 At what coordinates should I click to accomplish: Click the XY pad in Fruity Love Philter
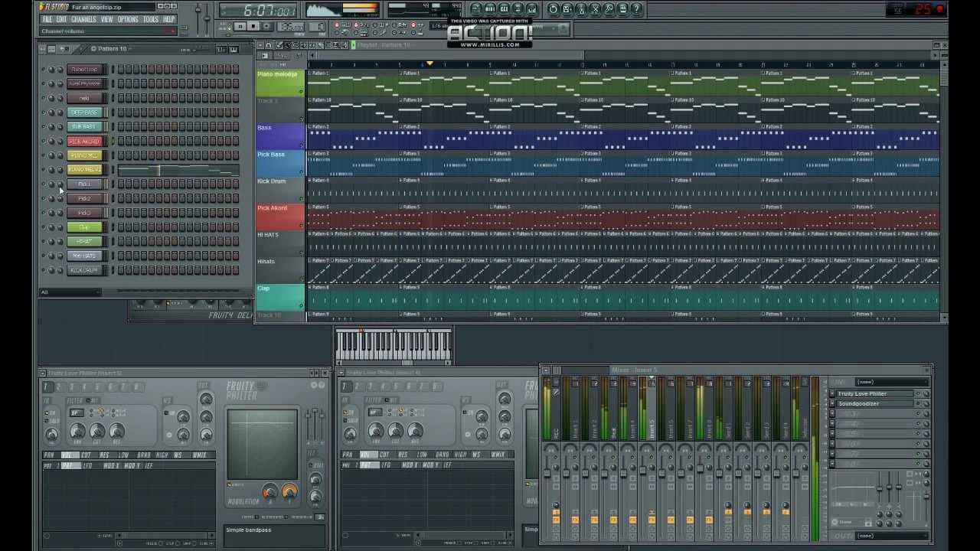(x=263, y=445)
